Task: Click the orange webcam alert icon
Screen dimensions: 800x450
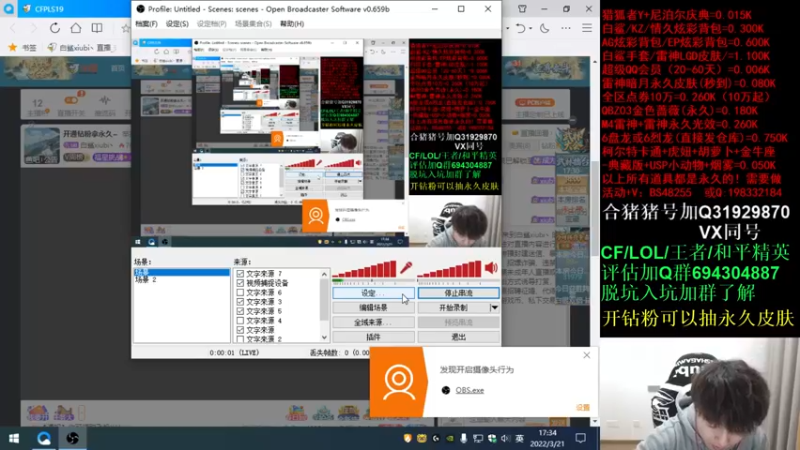Action: pyautogui.click(x=398, y=382)
